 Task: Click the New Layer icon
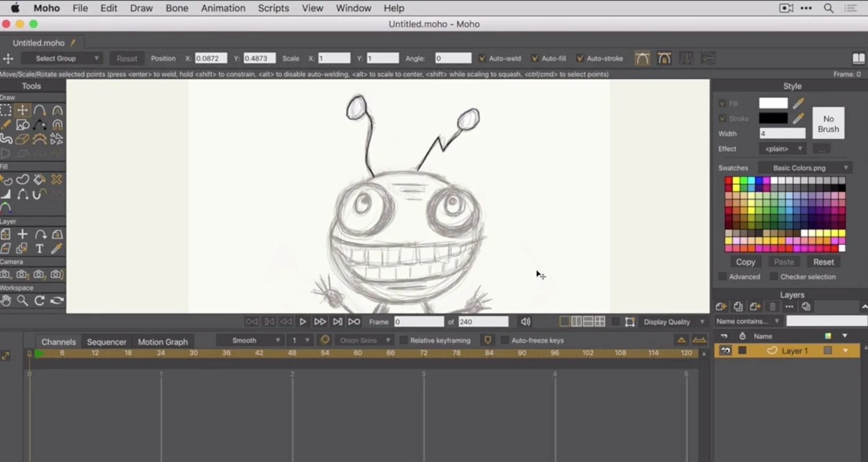720,306
